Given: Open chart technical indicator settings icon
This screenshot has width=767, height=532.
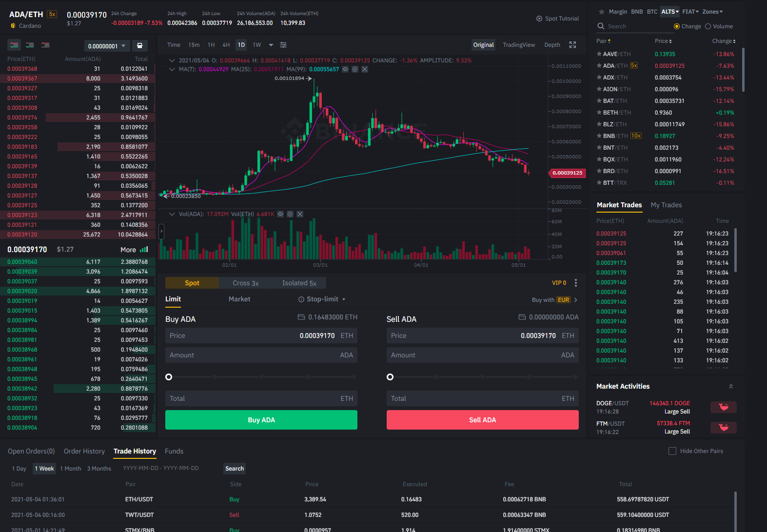Looking at the screenshot, I should pyautogui.click(x=283, y=45).
